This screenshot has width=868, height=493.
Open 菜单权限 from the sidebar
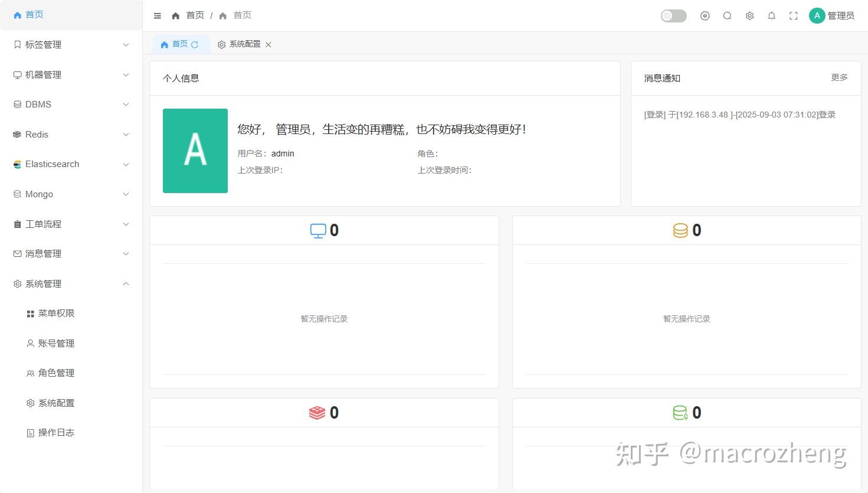point(56,314)
